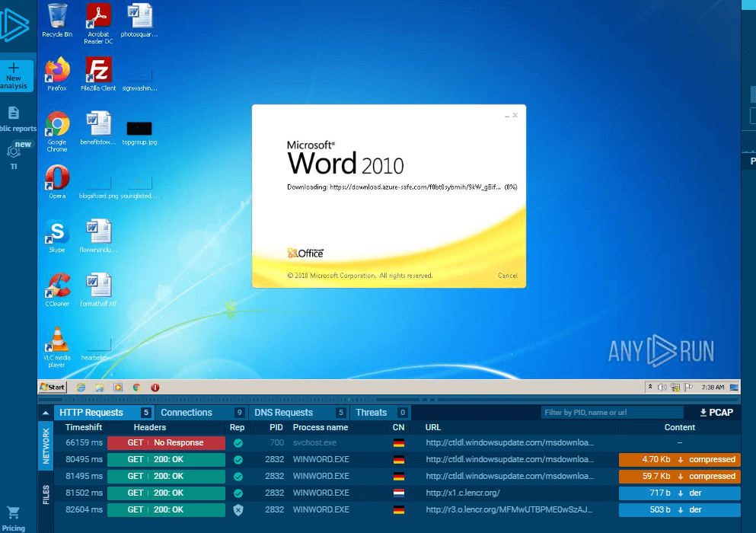This screenshot has width=756, height=533.
Task: Show hidden icons in the system tray
Action: pyautogui.click(x=650, y=387)
